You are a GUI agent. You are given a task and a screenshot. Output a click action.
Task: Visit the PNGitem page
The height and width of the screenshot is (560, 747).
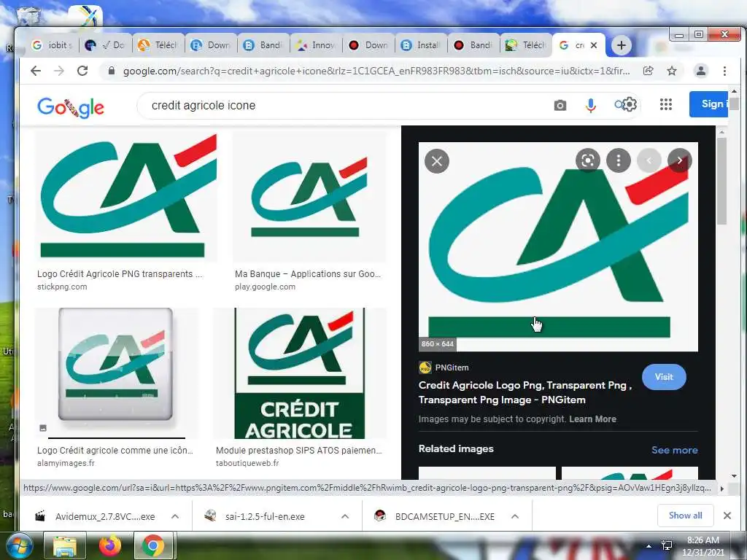tap(664, 377)
